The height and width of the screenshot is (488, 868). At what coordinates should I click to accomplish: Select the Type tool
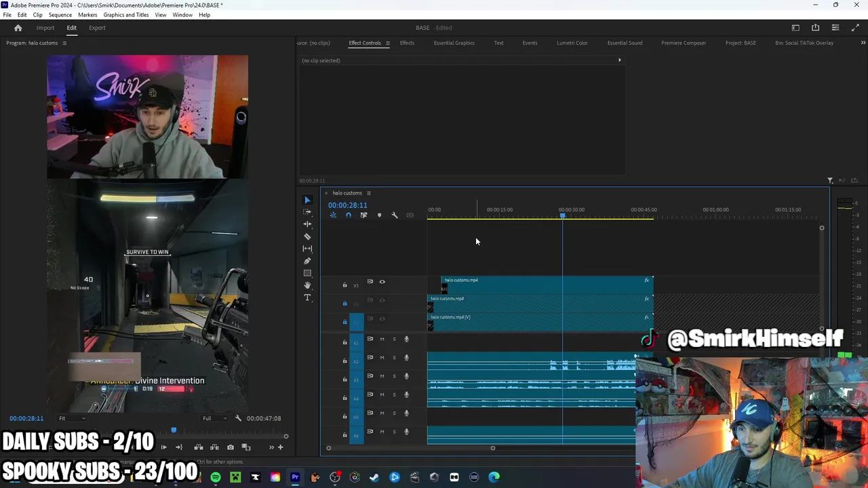point(307,298)
